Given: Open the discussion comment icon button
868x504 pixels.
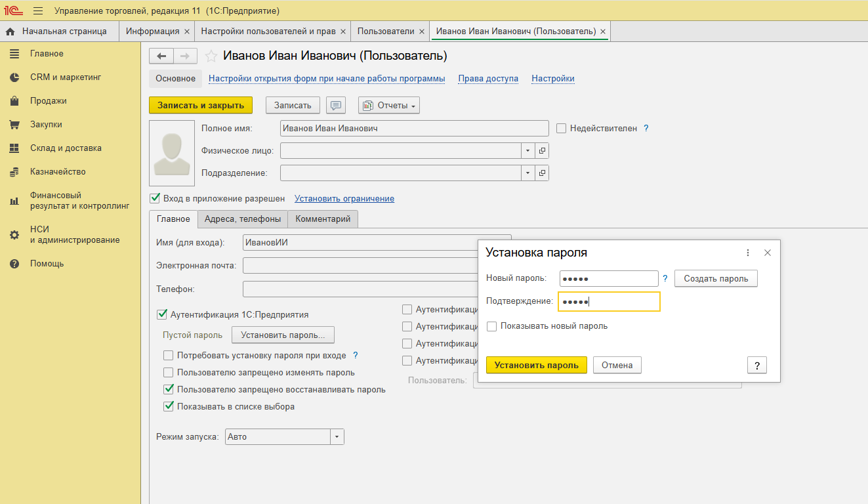Looking at the screenshot, I should 336,105.
